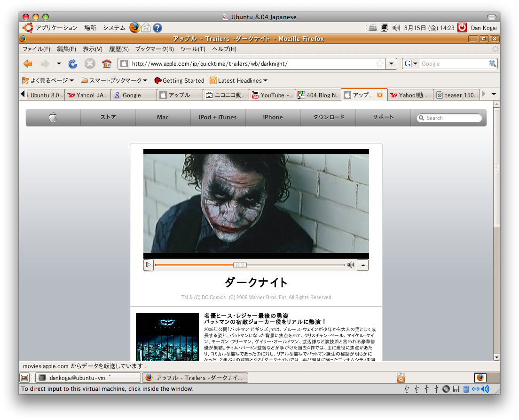
Task: Close the active アップ... tab
Action: click(x=380, y=95)
